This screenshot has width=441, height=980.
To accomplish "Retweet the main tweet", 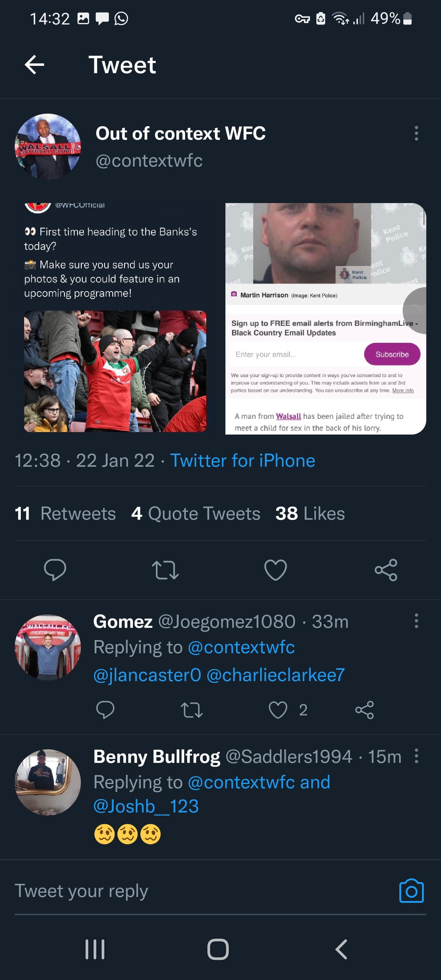I will (x=165, y=570).
